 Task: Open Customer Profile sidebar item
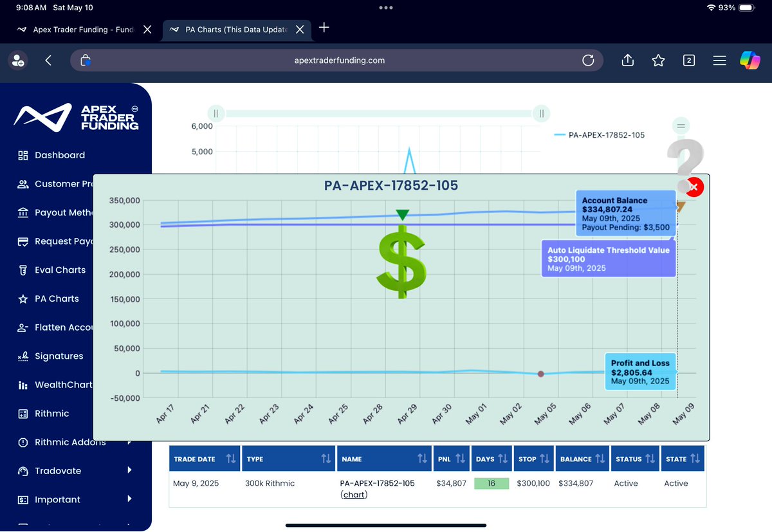[x=56, y=184]
